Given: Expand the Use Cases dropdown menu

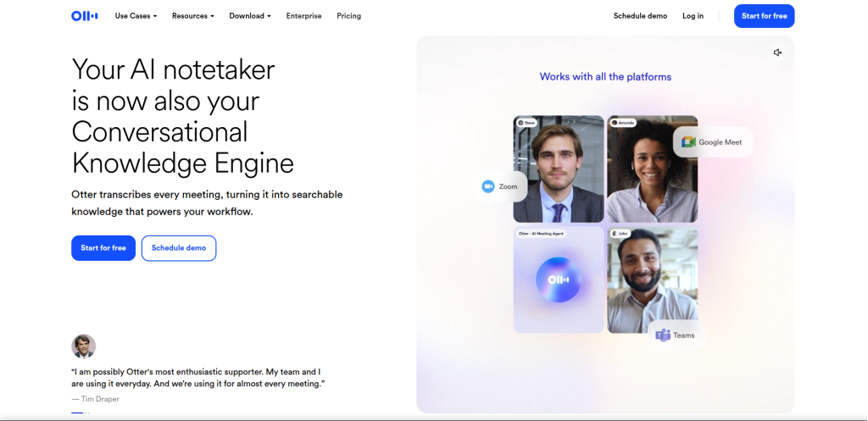Looking at the screenshot, I should pos(136,16).
